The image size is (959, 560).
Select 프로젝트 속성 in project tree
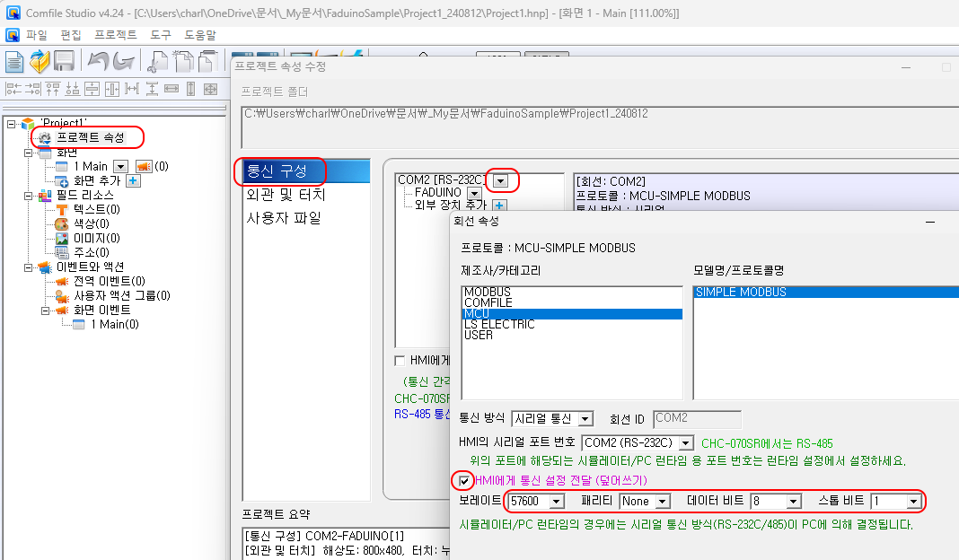(90, 137)
